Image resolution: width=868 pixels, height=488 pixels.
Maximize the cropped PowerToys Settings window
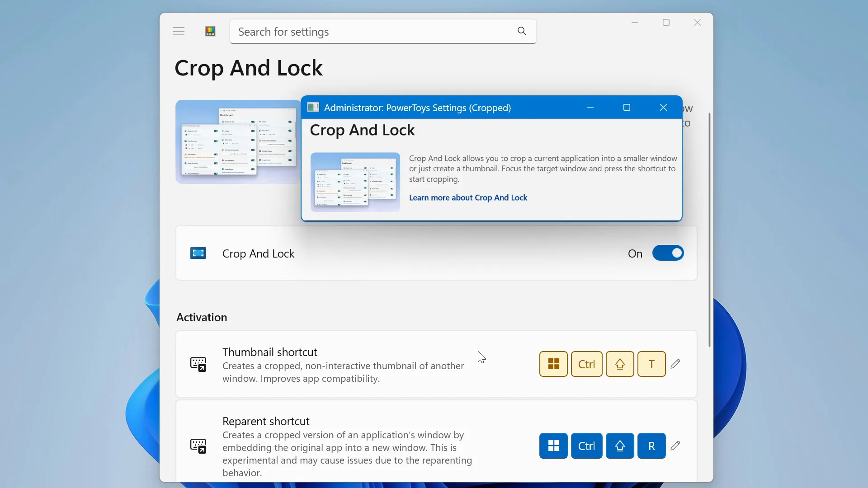[x=627, y=107]
